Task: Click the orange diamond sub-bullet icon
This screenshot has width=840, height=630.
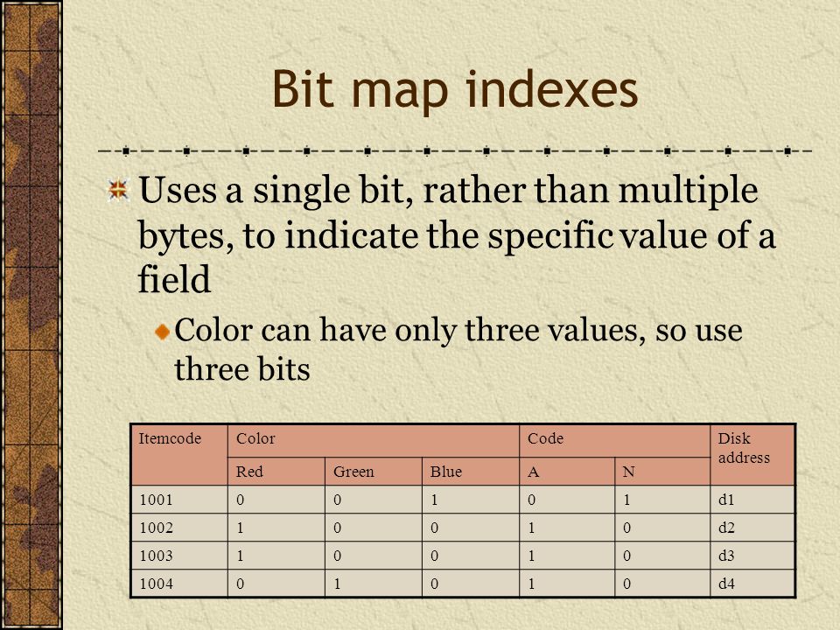Action: (x=163, y=332)
